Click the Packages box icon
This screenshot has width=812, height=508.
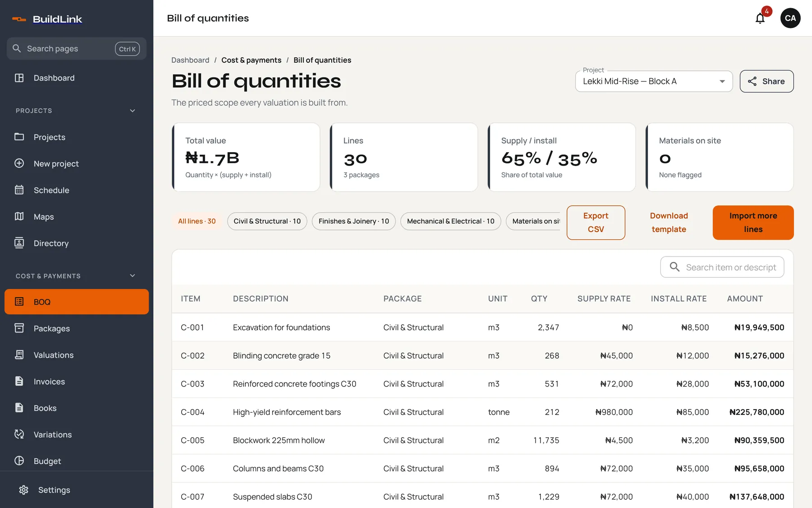(x=19, y=328)
